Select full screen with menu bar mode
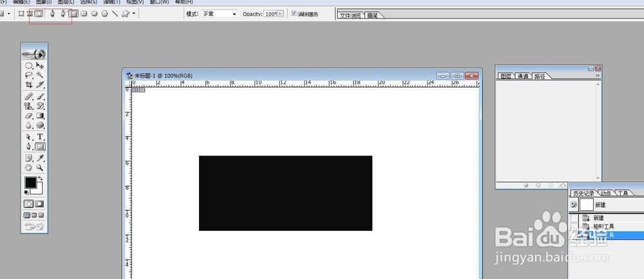Screen dimensions: 644x279 [x=34, y=215]
